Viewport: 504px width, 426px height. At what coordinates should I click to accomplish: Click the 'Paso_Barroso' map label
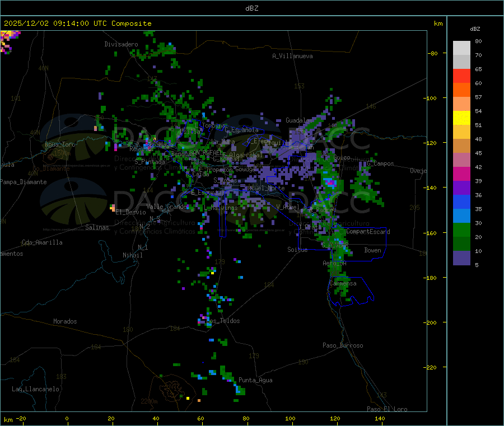343,345
